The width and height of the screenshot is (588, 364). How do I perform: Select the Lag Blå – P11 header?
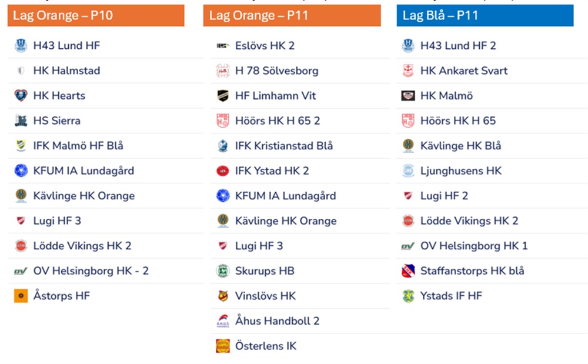[485, 15]
